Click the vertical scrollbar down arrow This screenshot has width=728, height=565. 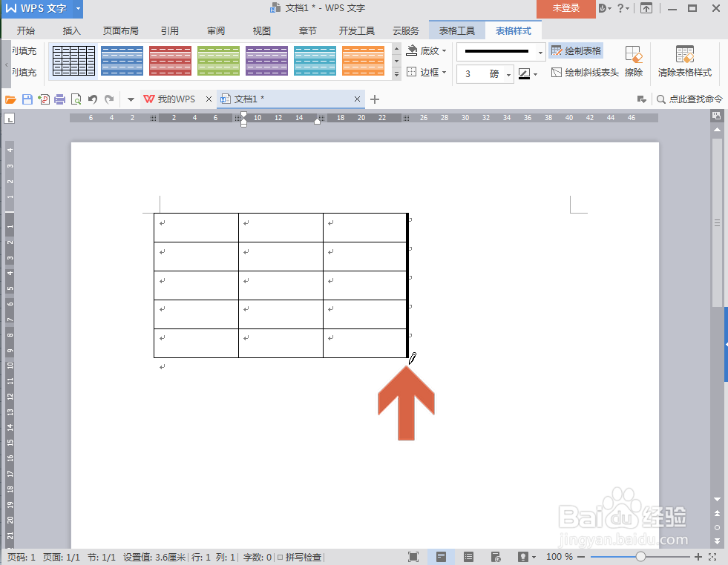(x=718, y=499)
